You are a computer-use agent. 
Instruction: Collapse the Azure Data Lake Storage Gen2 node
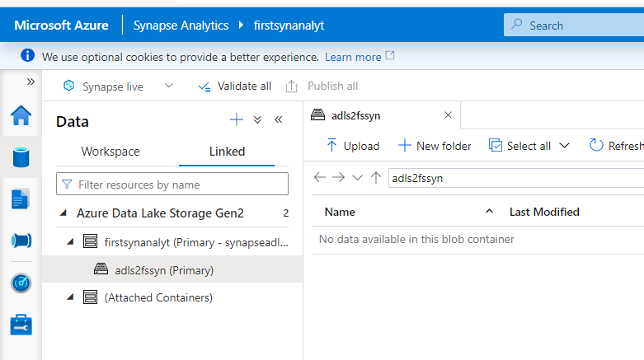[x=63, y=213]
